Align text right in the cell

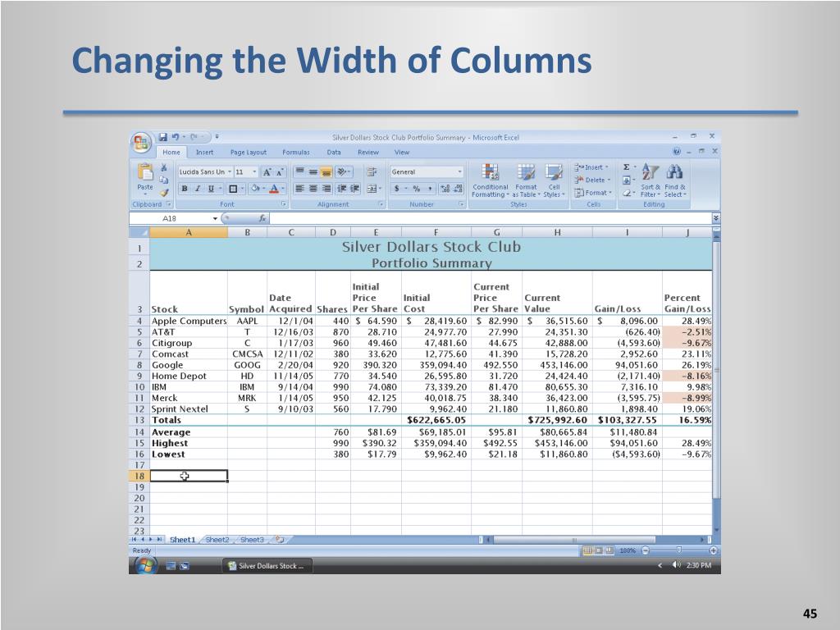point(326,189)
